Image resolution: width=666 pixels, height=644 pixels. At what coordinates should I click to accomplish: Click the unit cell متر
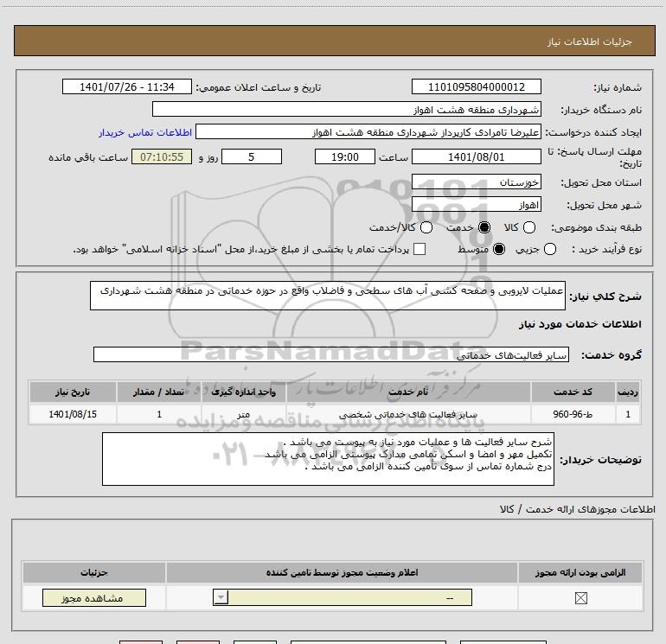click(x=243, y=414)
